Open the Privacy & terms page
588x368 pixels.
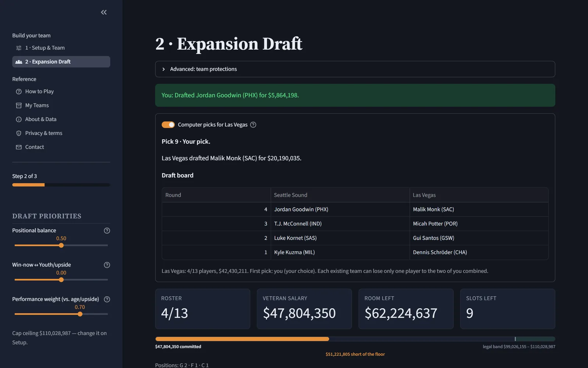pos(61,133)
